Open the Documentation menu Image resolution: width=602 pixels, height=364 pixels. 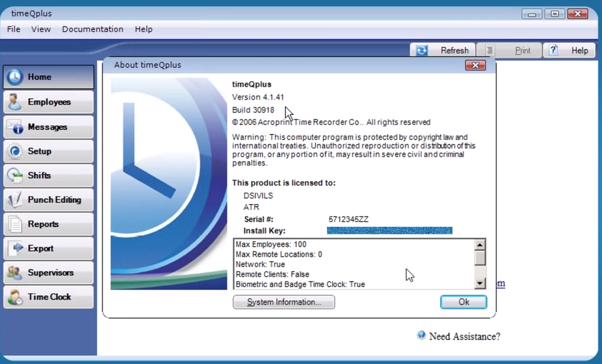pos(93,29)
